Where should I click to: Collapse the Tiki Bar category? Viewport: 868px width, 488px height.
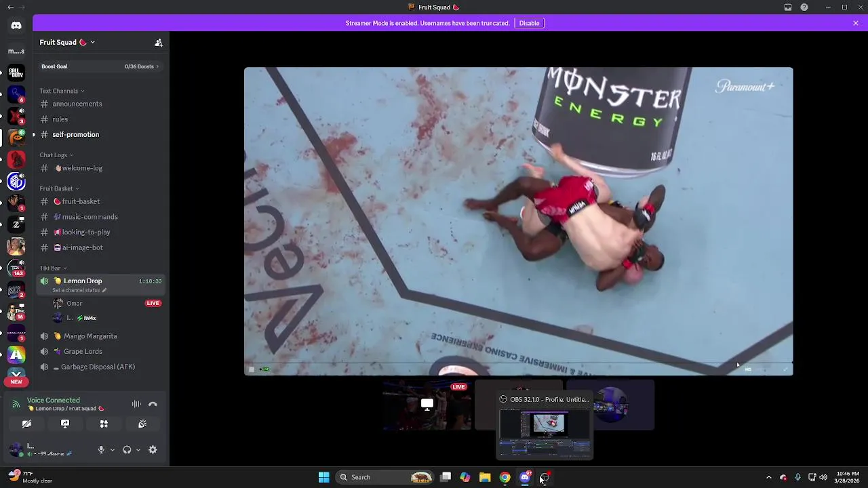(x=53, y=268)
